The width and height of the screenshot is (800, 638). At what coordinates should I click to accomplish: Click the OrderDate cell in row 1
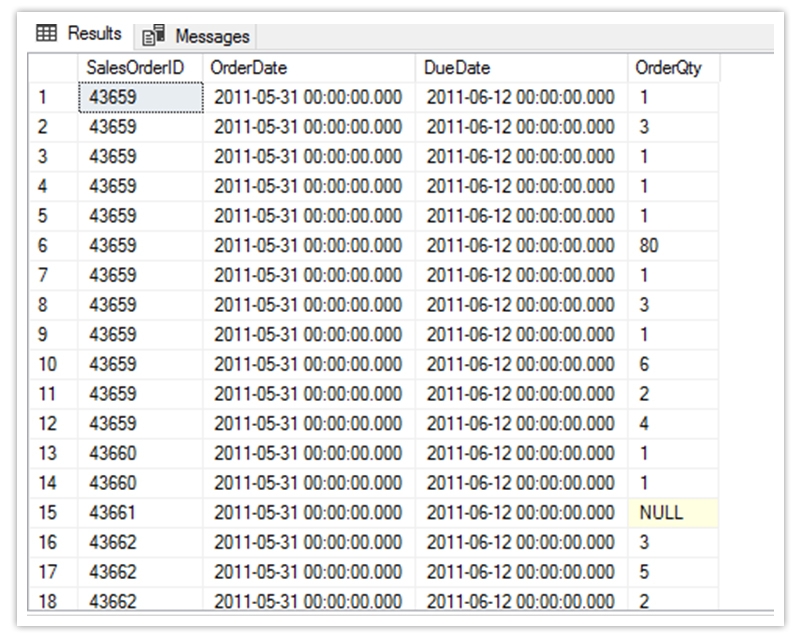tap(309, 97)
